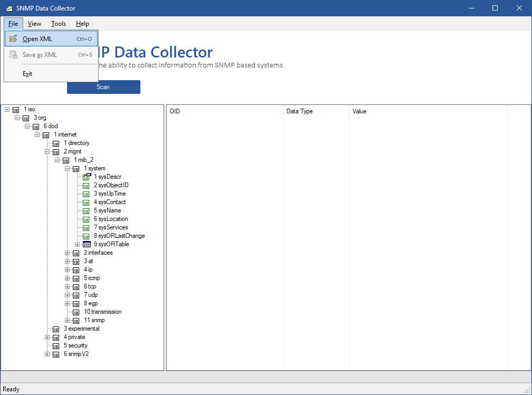Expand the tcp tree node
The width and height of the screenshot is (532, 395).
point(68,286)
